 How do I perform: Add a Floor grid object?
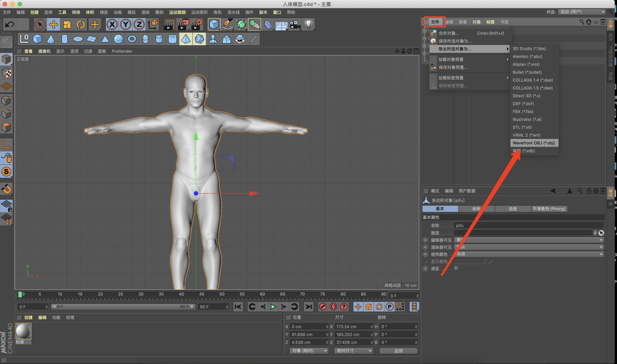[x=282, y=24]
